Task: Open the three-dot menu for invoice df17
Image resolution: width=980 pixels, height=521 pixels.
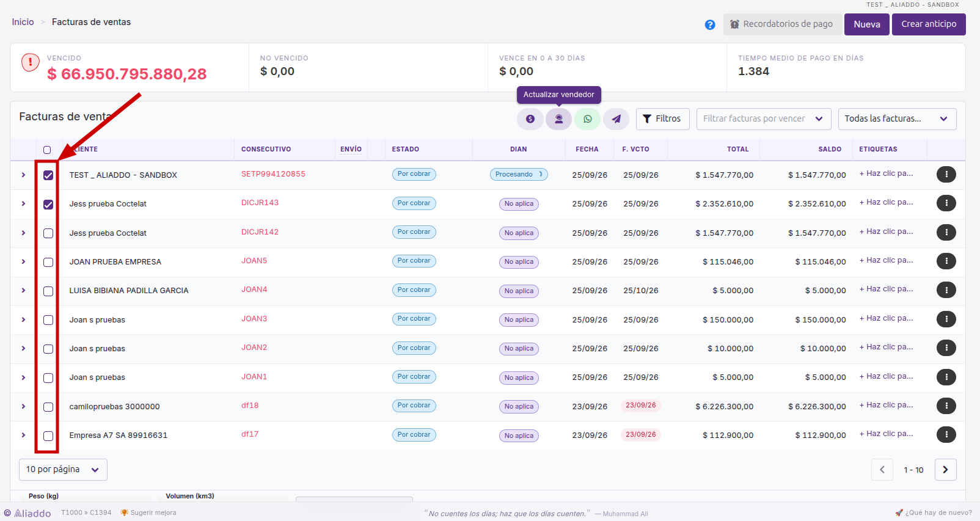Action: tap(946, 435)
